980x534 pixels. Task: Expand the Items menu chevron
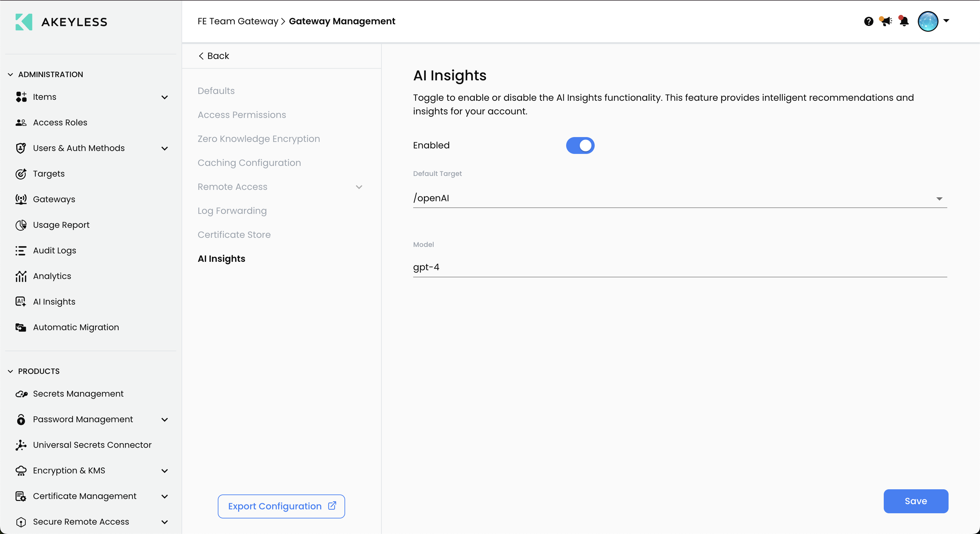pos(164,97)
